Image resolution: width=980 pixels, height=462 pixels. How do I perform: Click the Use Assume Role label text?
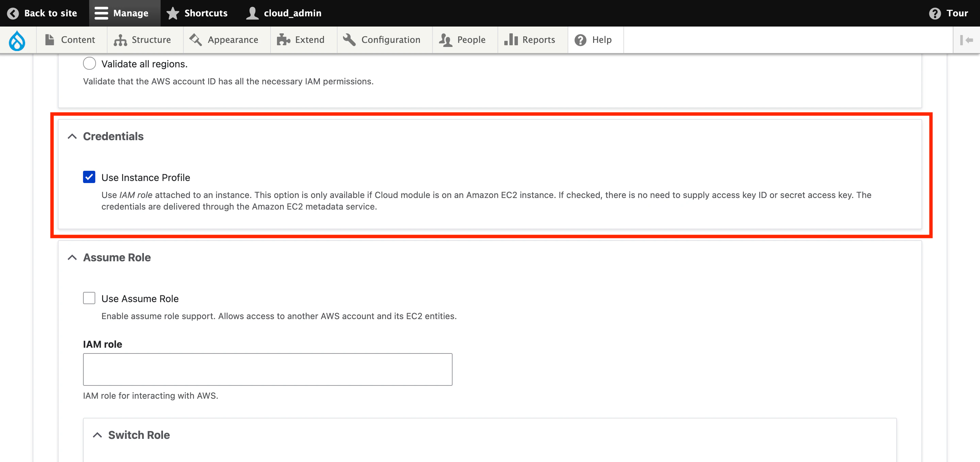(140, 298)
